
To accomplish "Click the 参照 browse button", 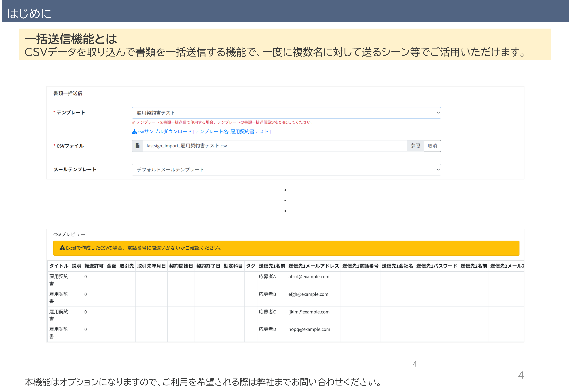I will tap(415, 146).
